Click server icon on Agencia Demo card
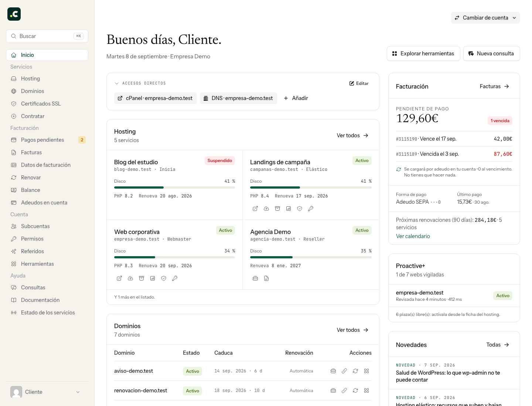Screen dimensions: 532x406 click(x=255, y=278)
